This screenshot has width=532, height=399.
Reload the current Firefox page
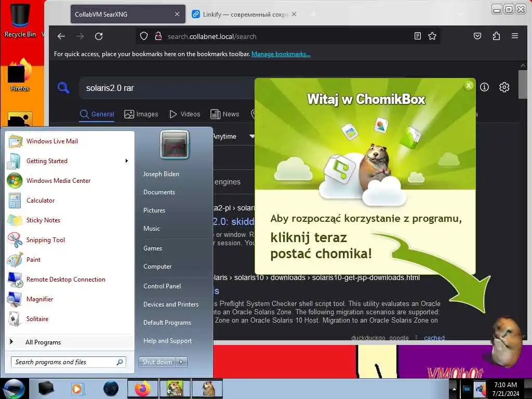coord(99,36)
